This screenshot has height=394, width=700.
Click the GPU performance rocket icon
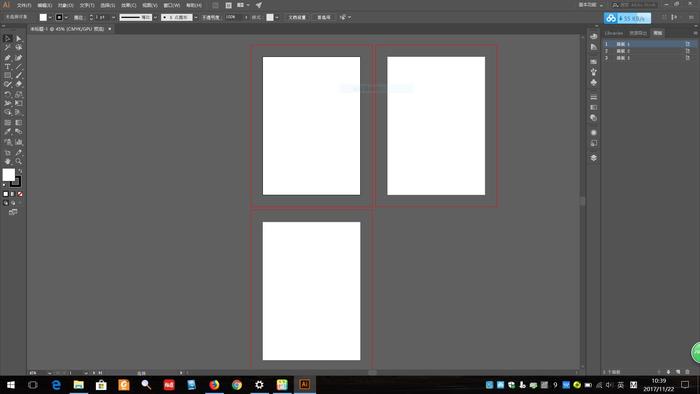(x=259, y=5)
